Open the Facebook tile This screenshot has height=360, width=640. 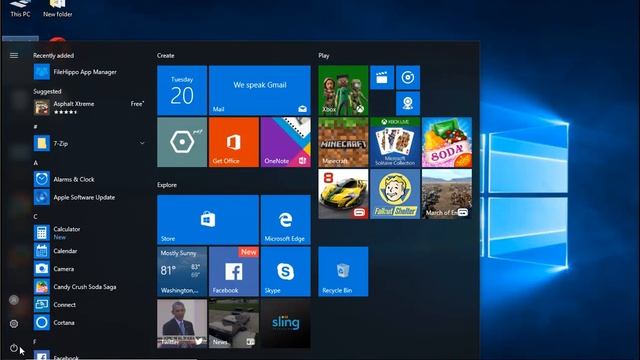[x=234, y=271]
